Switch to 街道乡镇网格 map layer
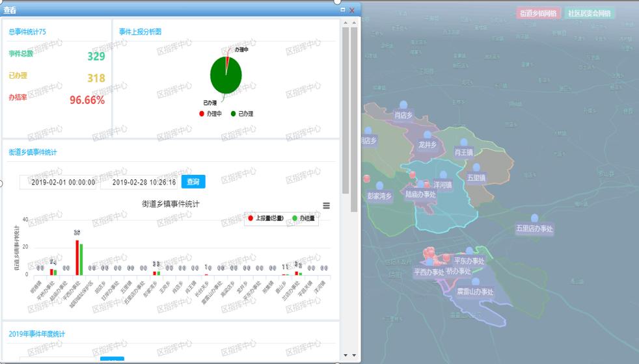 point(538,13)
